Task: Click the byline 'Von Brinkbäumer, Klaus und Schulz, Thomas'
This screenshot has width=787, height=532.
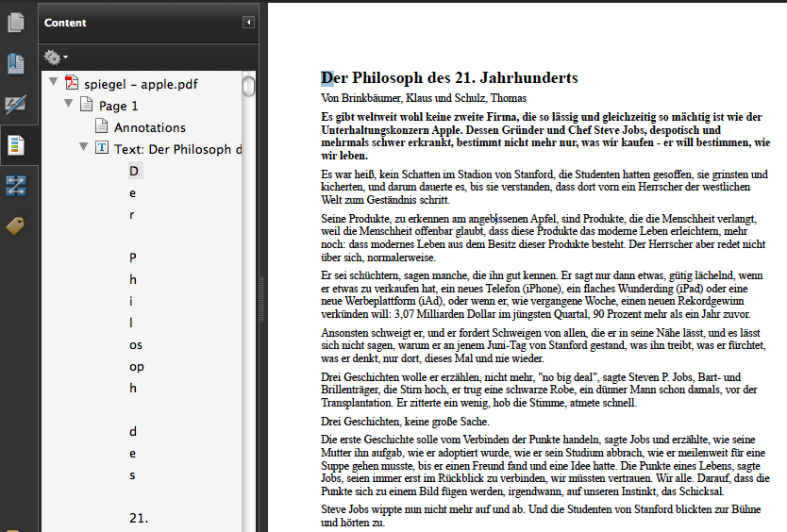Action: tap(424, 98)
